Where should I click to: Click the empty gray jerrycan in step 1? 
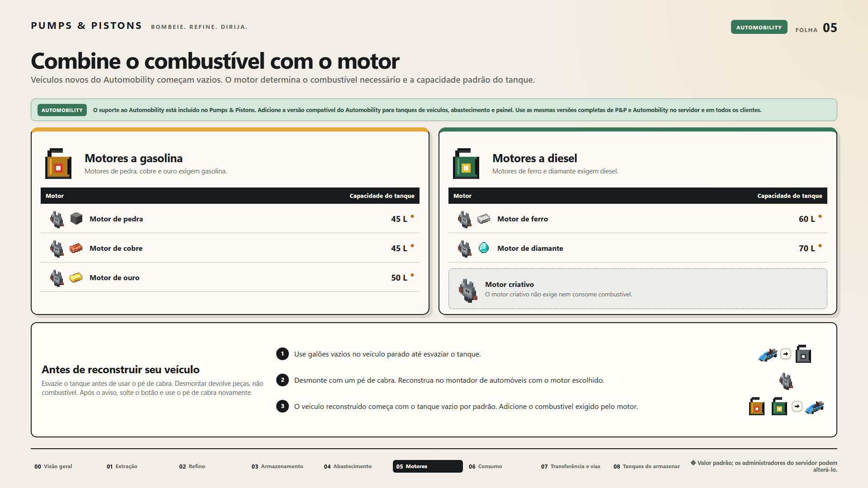pos(803,354)
